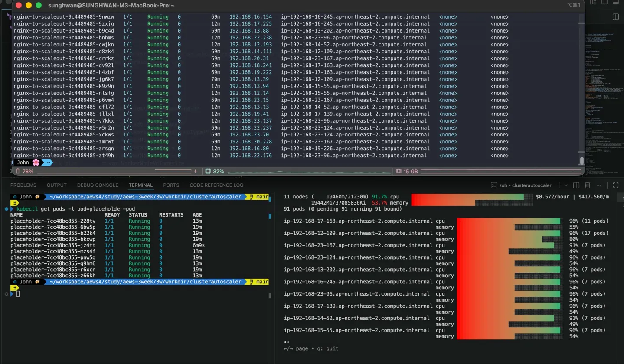Image resolution: width=624 pixels, height=364 pixels.
Task: Click the page/quit help text
Action: click(x=311, y=348)
